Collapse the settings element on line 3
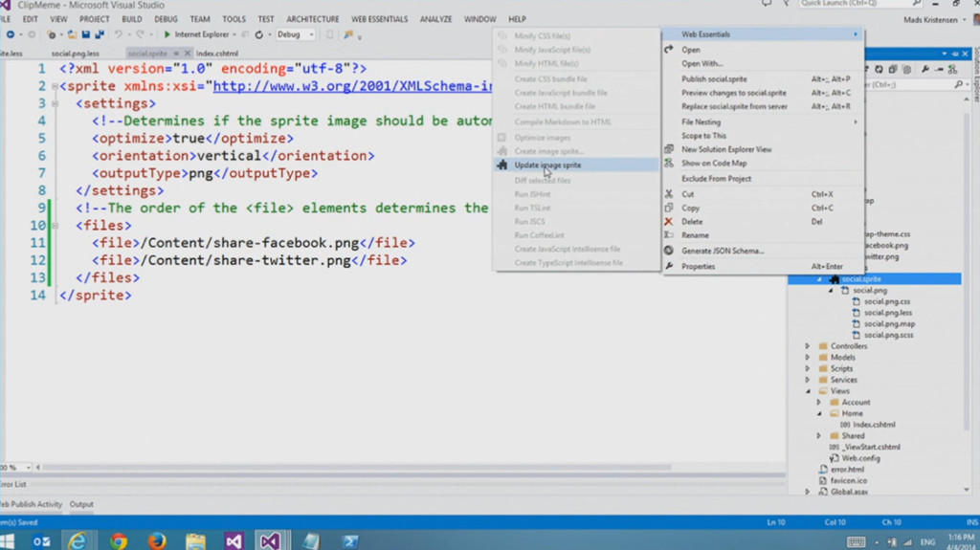Viewport: 980px width, 550px height. point(55,103)
